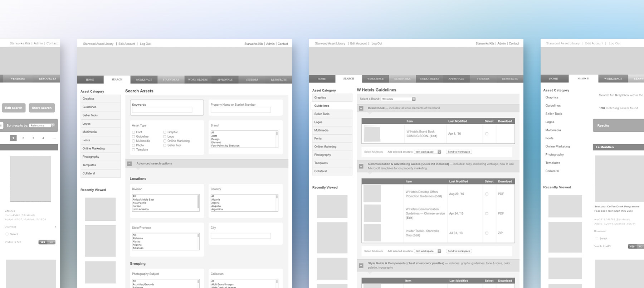Image resolution: width=644 pixels, height=288 pixels.
Task: Collapse Advanced search options section
Action: tap(130, 164)
